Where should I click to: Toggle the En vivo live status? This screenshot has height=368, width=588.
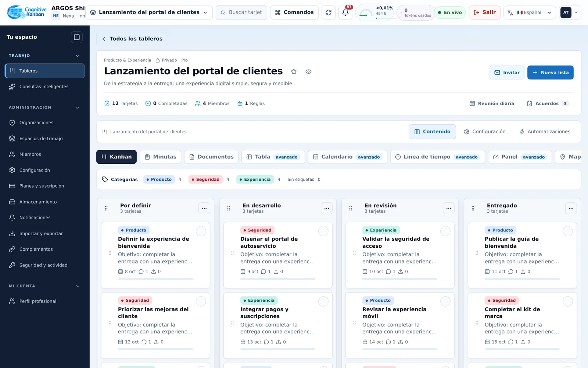(x=450, y=13)
